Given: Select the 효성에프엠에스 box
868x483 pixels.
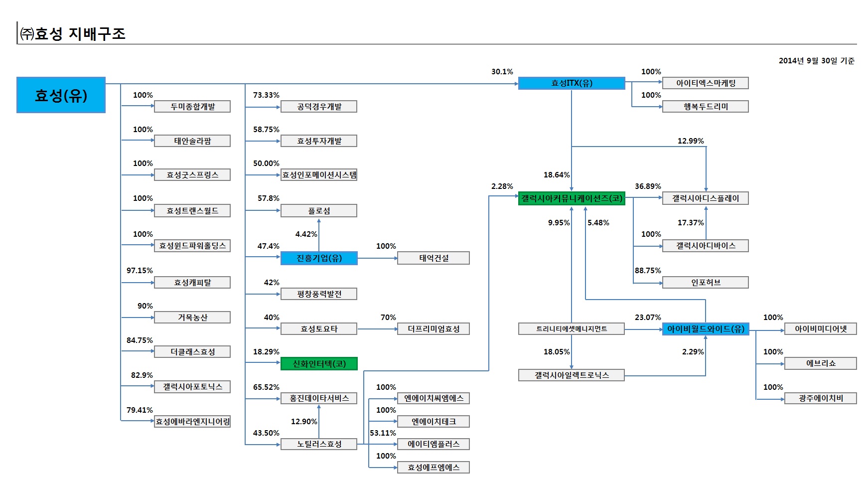Looking at the screenshot, I should pos(434,468).
